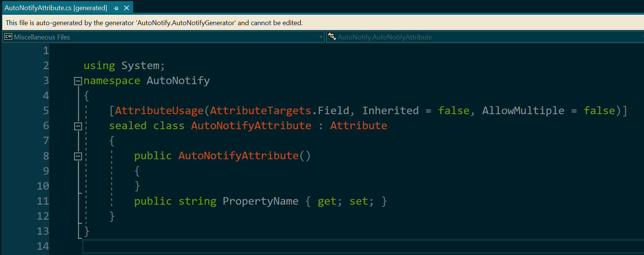Open the Miscellaneous Files project dropdown arrow
This screenshot has height=255, width=644.
[320, 37]
